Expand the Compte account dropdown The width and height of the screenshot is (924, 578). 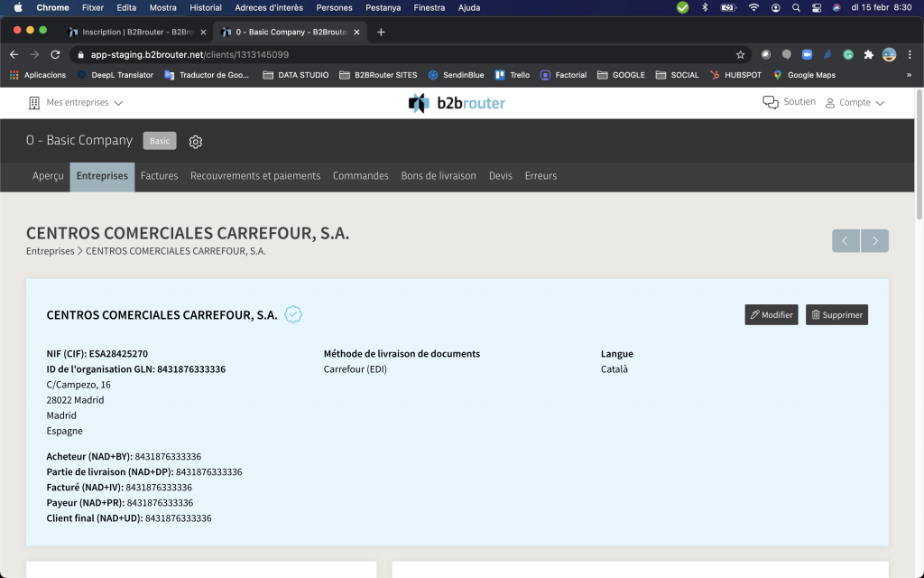(x=855, y=103)
